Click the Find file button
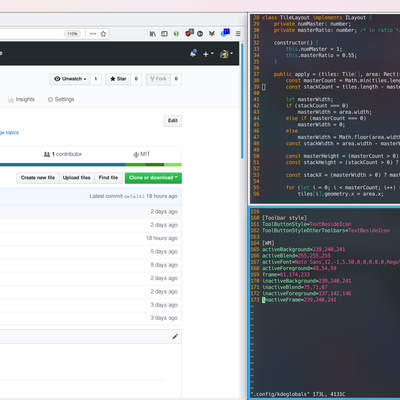This screenshot has width=400, height=400. click(108, 178)
